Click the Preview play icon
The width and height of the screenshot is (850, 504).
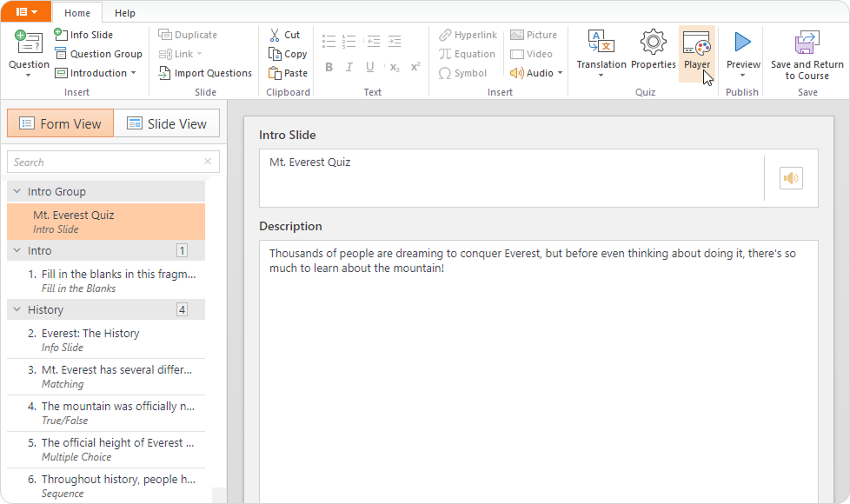(x=742, y=42)
